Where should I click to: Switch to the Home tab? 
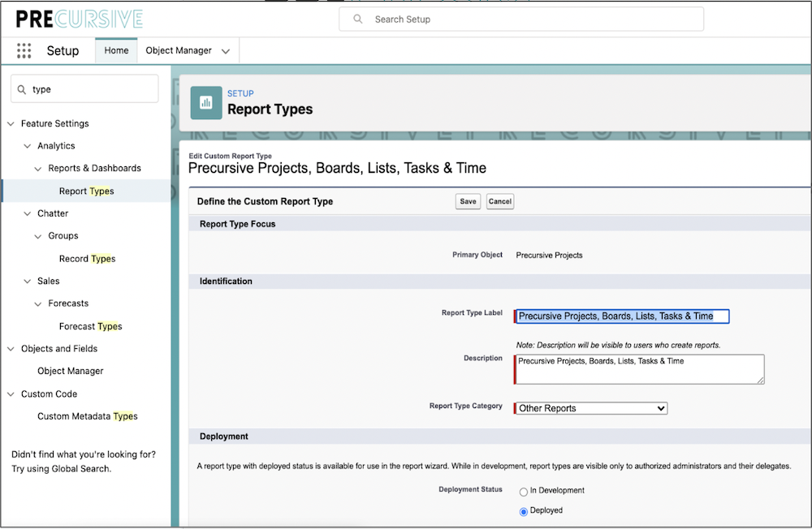pos(116,50)
